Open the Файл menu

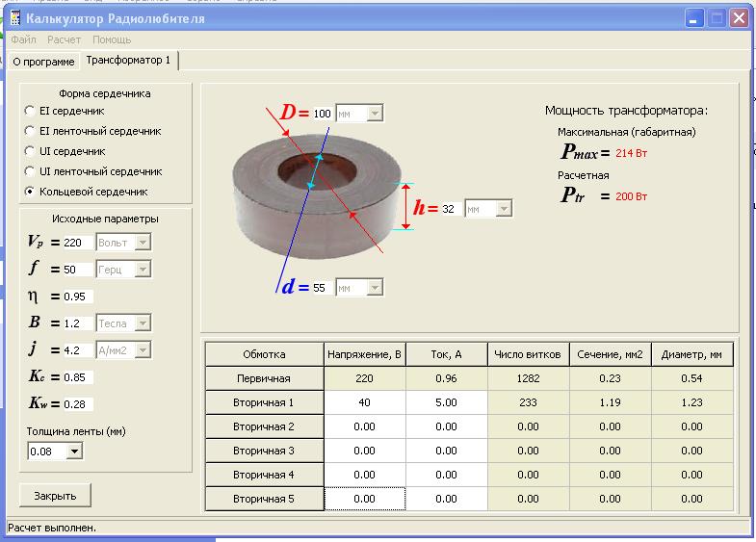(24, 39)
